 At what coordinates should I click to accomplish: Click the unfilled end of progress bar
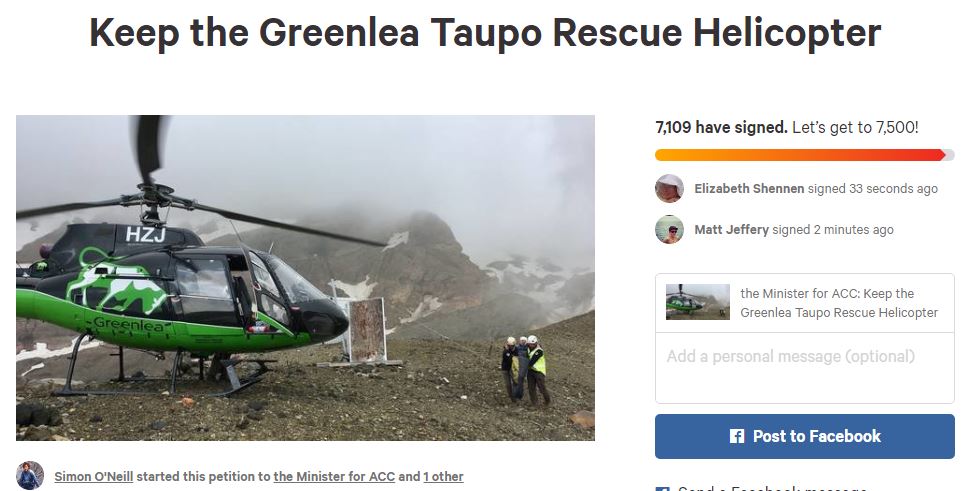tap(950, 155)
